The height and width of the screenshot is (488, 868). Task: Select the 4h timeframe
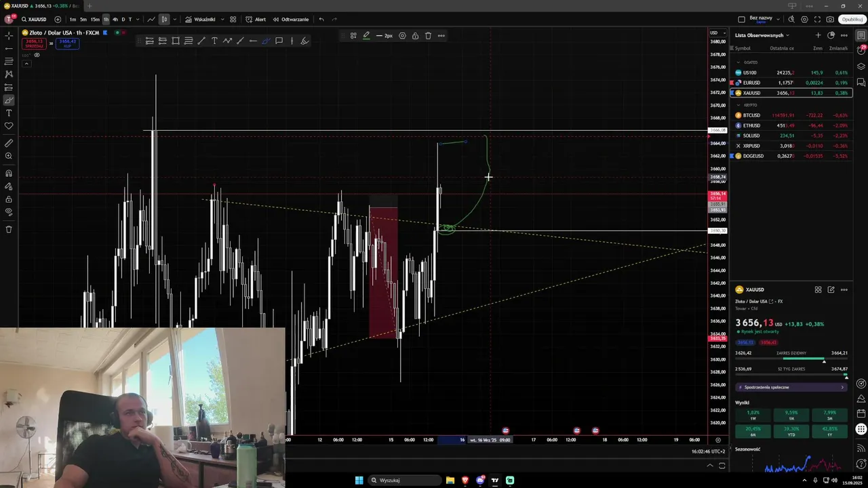click(115, 19)
